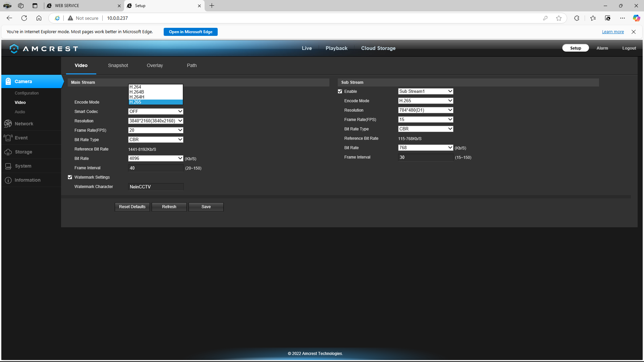644x362 pixels.
Task: Toggle Sub Stream Enable checkbox
Action: (x=340, y=92)
